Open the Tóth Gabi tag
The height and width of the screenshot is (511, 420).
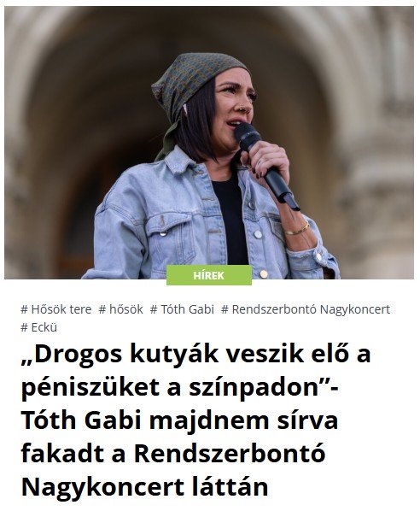point(182,309)
